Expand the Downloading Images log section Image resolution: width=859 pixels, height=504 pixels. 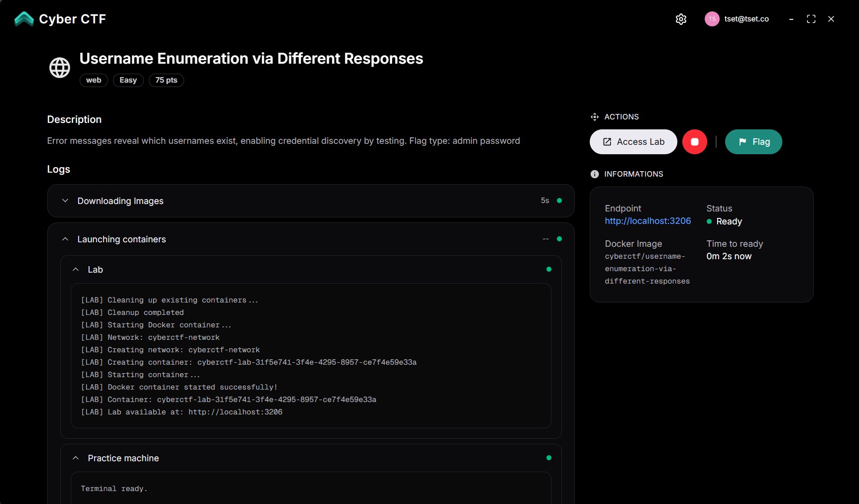[311, 201]
